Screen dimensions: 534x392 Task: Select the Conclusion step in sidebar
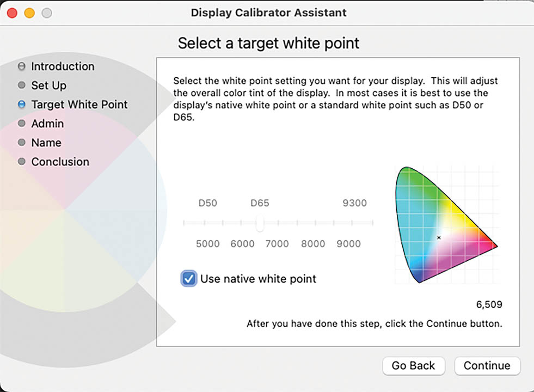60,162
